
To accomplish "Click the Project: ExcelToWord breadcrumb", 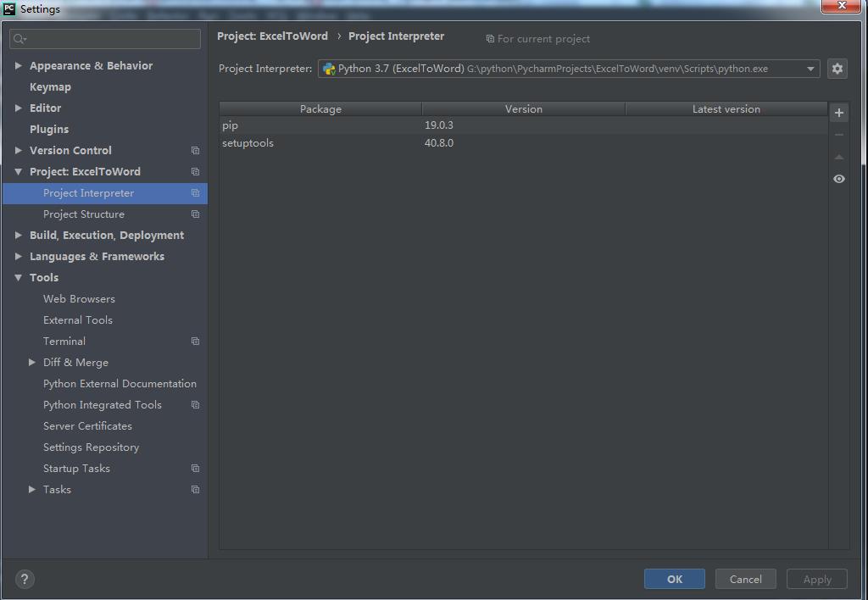I will [272, 36].
